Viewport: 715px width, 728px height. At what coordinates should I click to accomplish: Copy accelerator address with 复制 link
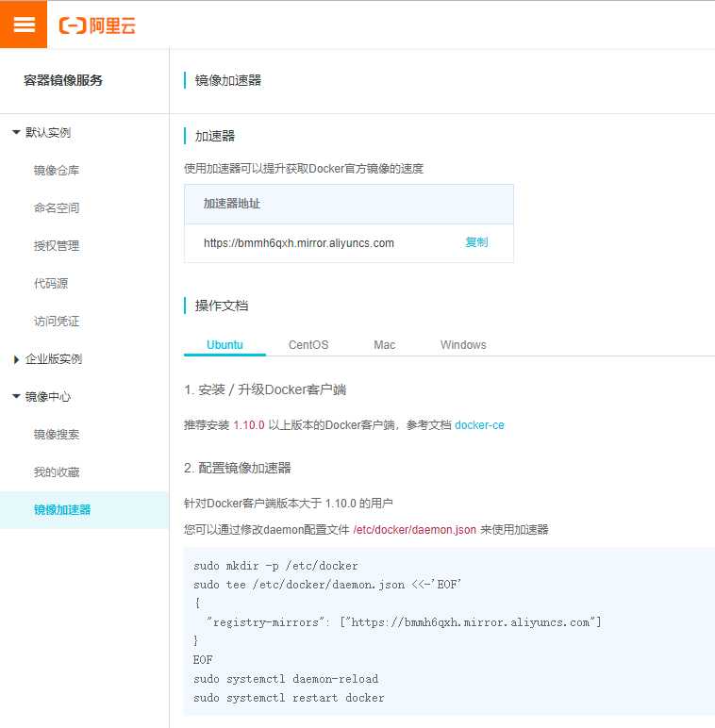476,242
